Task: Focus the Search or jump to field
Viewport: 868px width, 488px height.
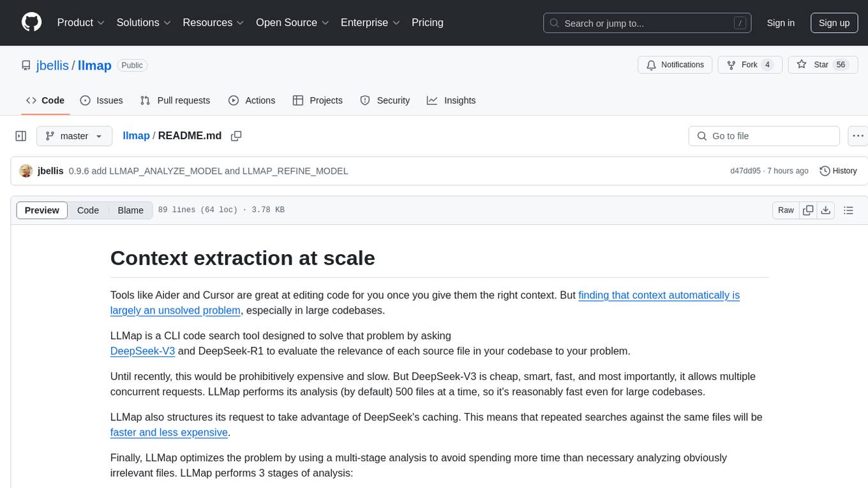Action: tap(648, 23)
